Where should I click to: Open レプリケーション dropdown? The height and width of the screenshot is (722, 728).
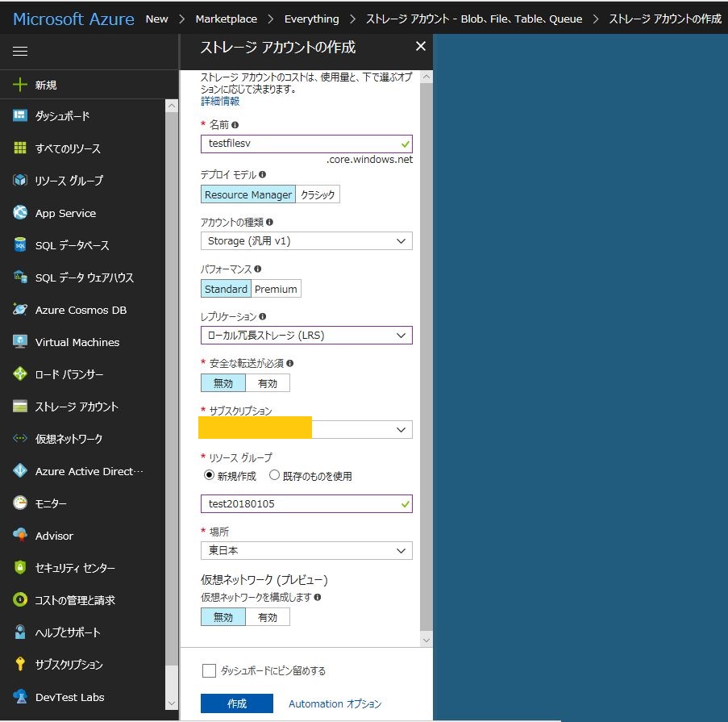point(306,336)
